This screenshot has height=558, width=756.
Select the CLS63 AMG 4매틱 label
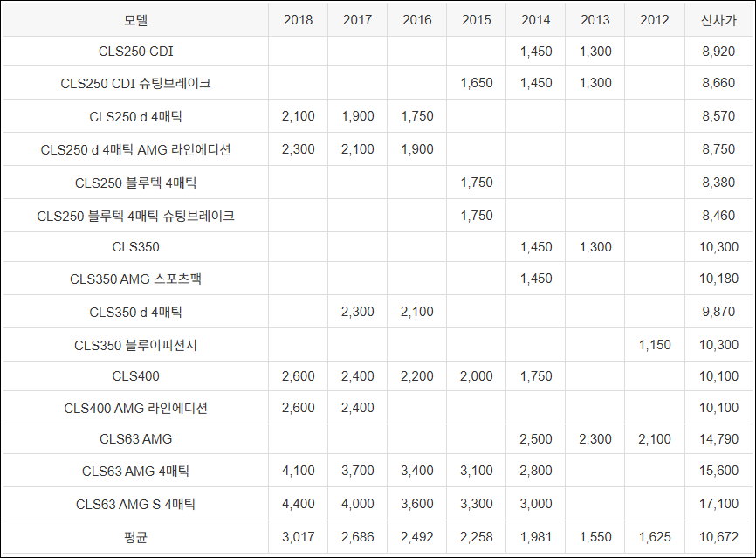click(x=135, y=472)
